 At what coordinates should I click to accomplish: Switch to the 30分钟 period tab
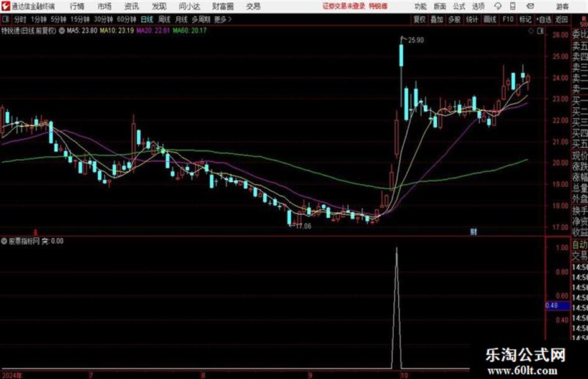pos(103,19)
